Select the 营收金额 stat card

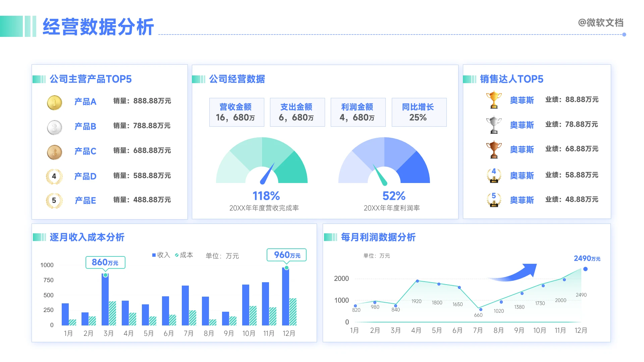click(x=236, y=112)
